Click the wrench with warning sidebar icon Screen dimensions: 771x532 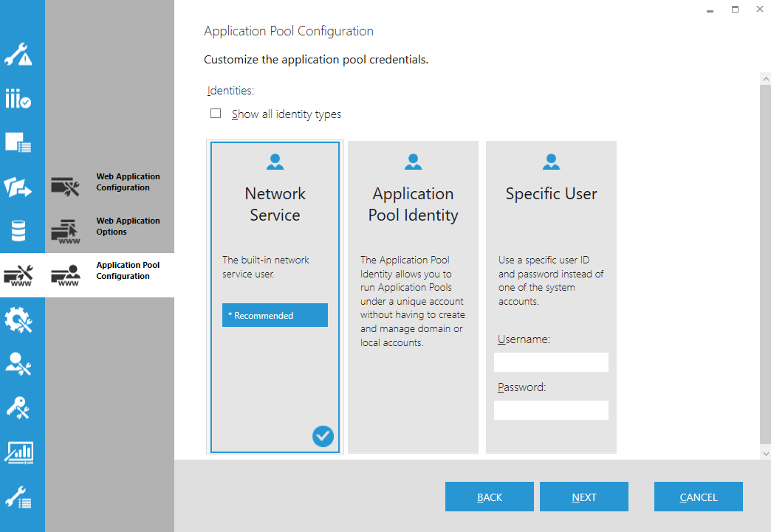coord(18,55)
